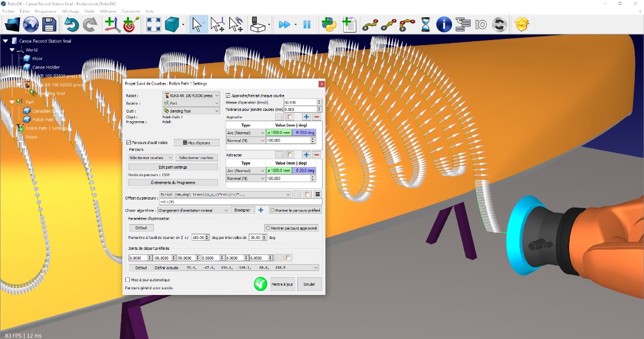This screenshot has width=644, height=339.
Task: Click the Redo arrow in toolbar
Action: 90,25
